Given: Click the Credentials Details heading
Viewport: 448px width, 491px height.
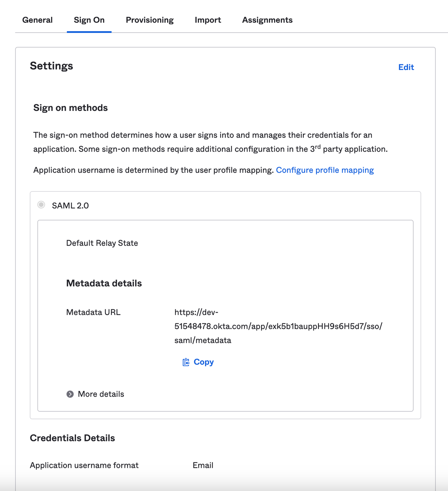Looking at the screenshot, I should 72,438.
